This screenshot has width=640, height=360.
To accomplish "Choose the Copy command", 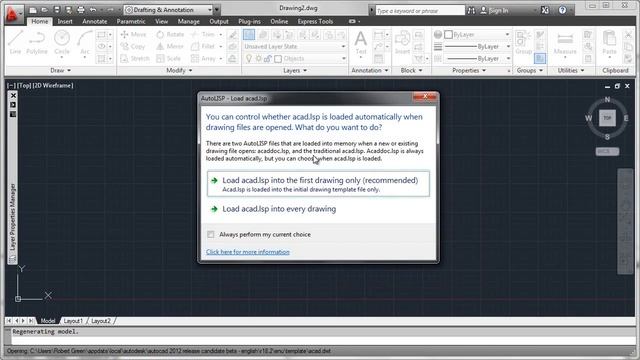I will [133, 47].
